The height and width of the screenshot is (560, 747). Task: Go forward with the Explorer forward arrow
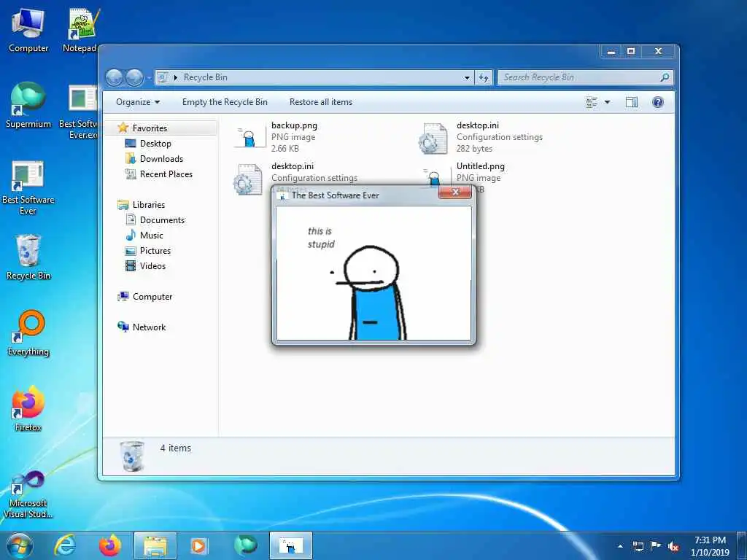pos(135,77)
